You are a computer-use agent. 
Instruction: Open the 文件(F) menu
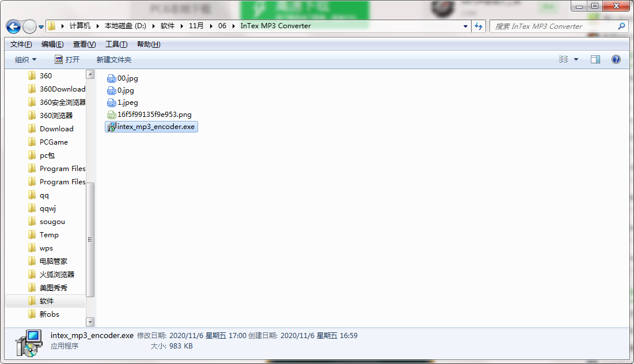click(x=21, y=44)
